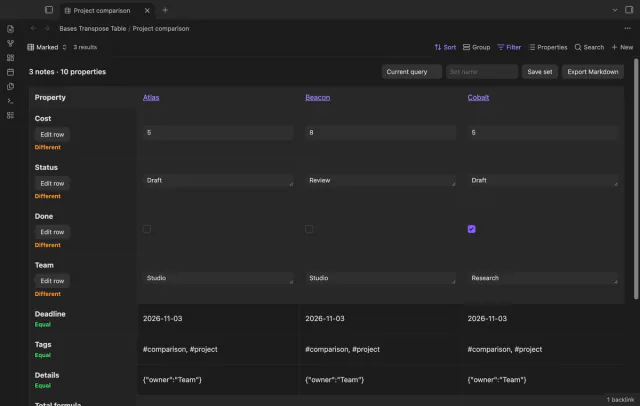Open daily note calendar icon in ribbon

(11, 72)
